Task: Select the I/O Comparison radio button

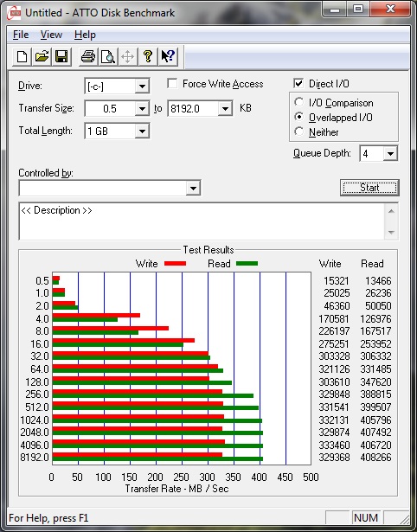Action: click(299, 102)
